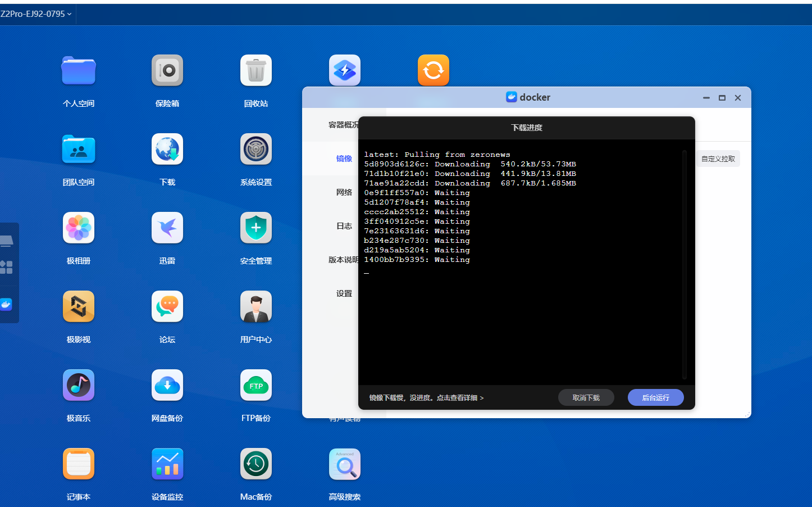Click the cccc2ab25512 Waiting line

click(417, 212)
